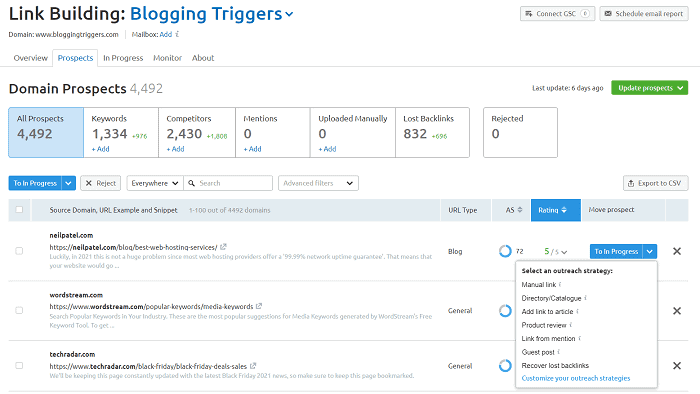The height and width of the screenshot is (394, 700).
Task: Click + Add under Uploaded Manually
Action: (327, 149)
